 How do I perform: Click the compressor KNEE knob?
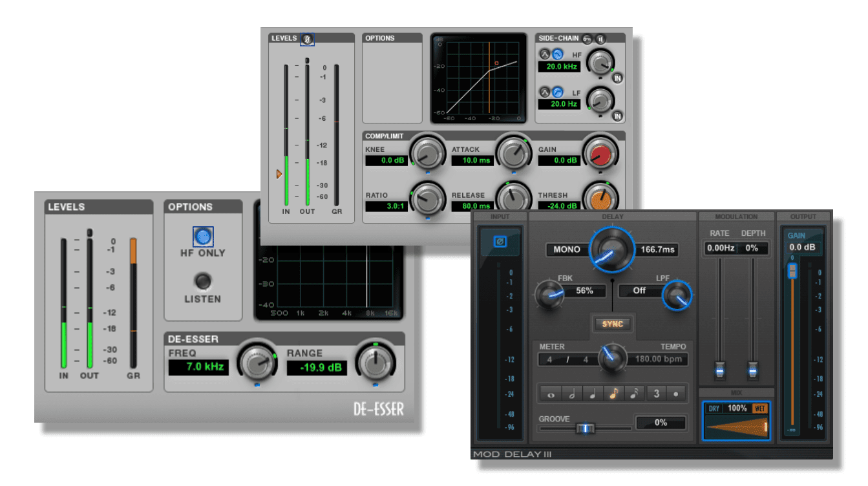tap(427, 154)
